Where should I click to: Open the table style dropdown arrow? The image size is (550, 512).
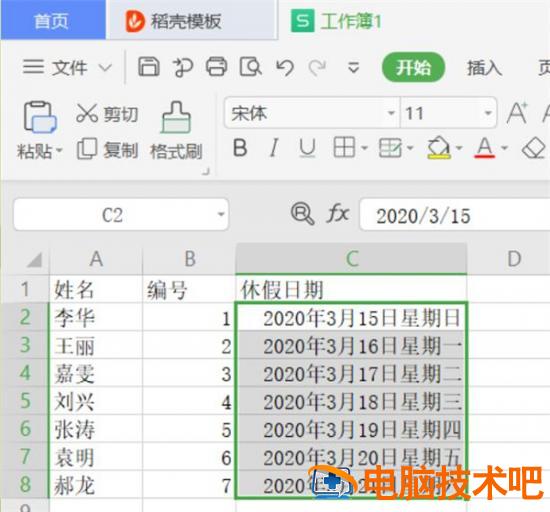[x=410, y=148]
